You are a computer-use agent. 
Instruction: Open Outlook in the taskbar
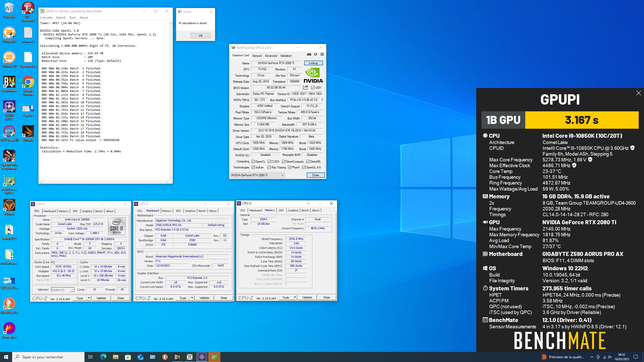(140, 357)
